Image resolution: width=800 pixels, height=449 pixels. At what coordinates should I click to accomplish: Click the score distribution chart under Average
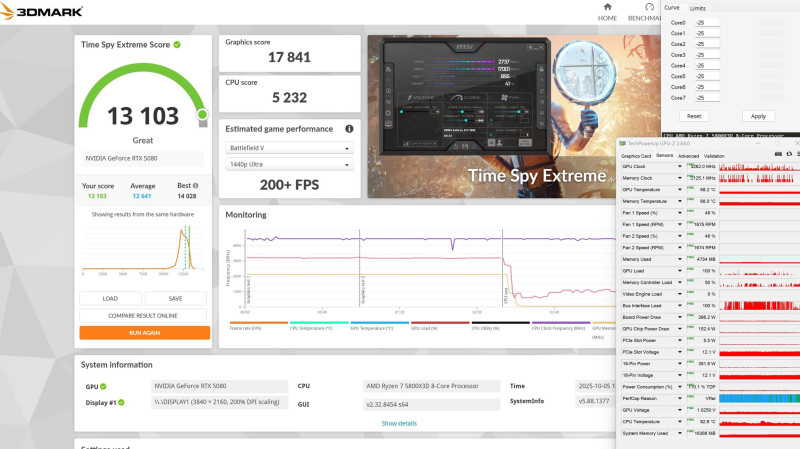point(143,249)
